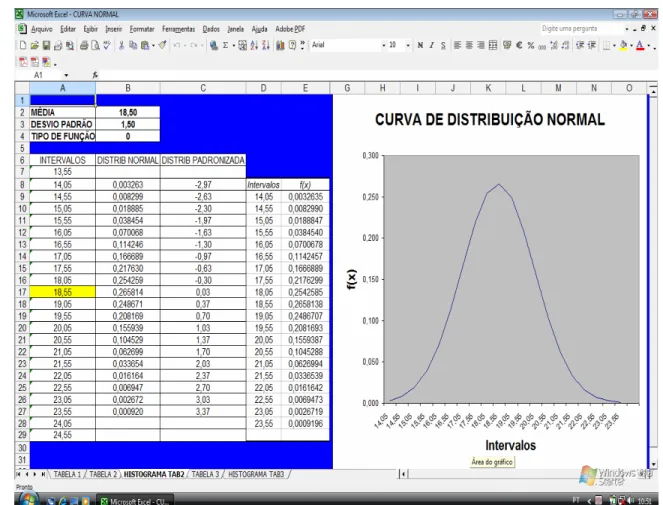The height and width of the screenshot is (505, 663).
Task: Increase indent using the toolbar icon
Action: click(592, 45)
